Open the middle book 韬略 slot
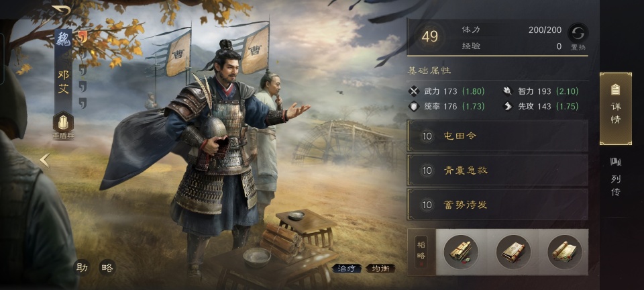This screenshot has height=290, width=644. click(x=513, y=252)
